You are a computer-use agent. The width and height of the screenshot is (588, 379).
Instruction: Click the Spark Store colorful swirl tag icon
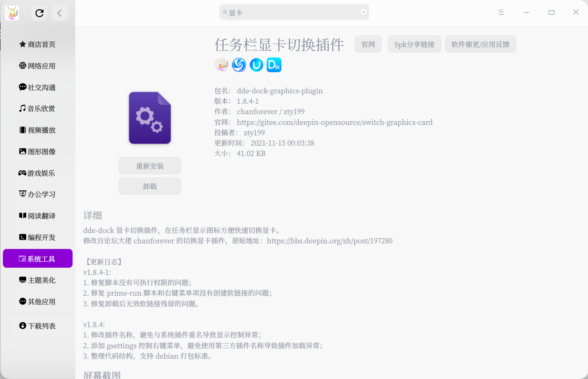coord(222,65)
